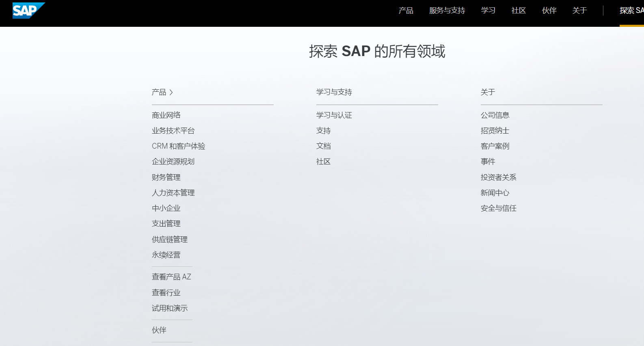Select the 财务管理 link
644x346 pixels.
pos(166,177)
